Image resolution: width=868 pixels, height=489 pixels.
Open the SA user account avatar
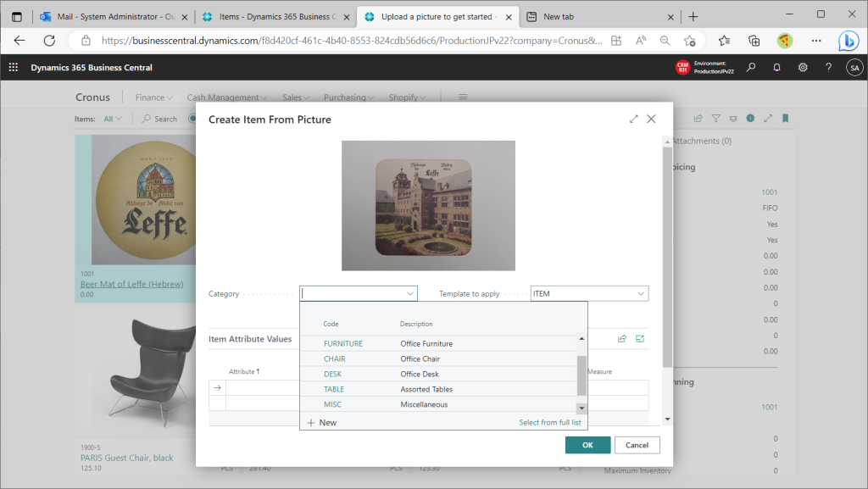point(854,68)
